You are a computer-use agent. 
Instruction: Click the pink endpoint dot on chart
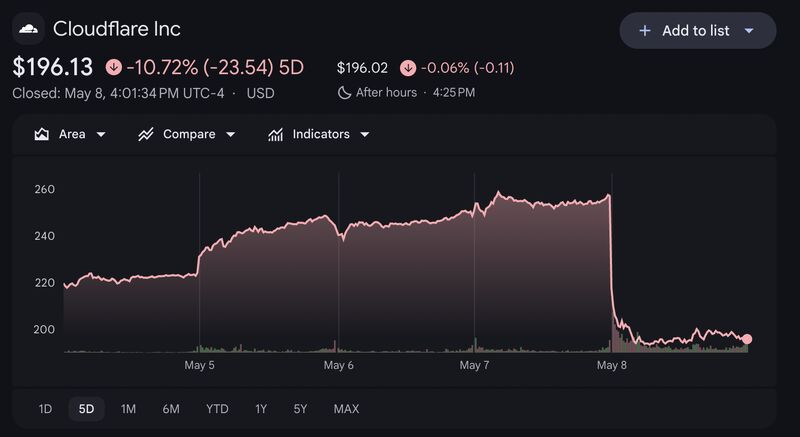click(747, 339)
